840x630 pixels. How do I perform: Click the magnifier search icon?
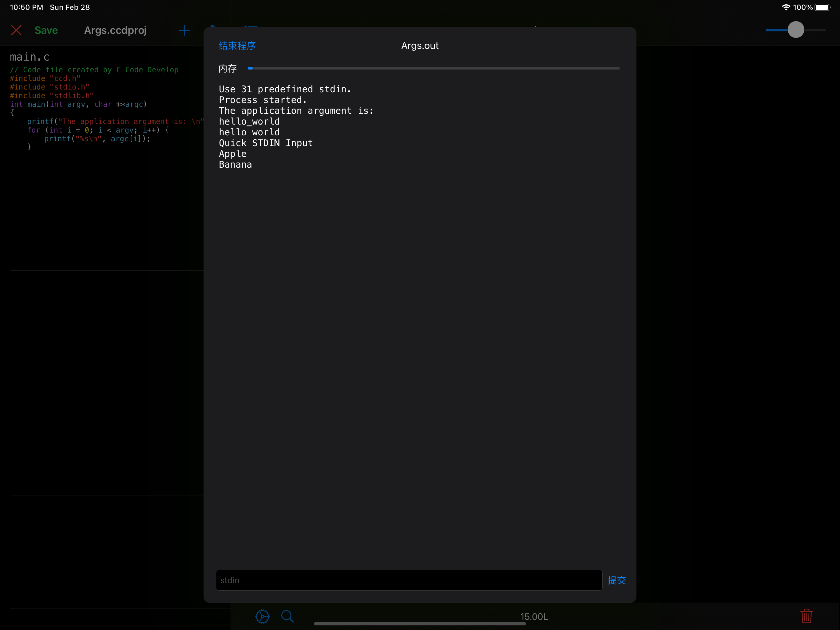point(287,616)
